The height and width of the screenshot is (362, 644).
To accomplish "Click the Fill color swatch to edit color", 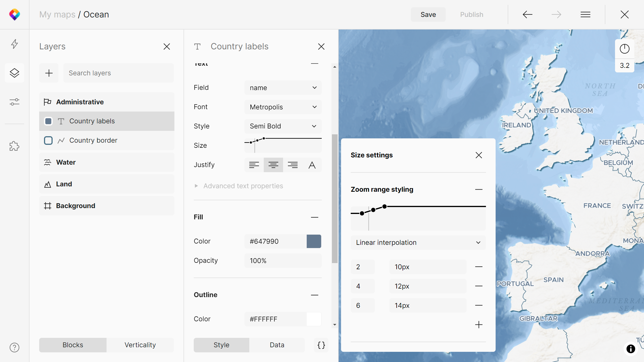I will coord(314,241).
